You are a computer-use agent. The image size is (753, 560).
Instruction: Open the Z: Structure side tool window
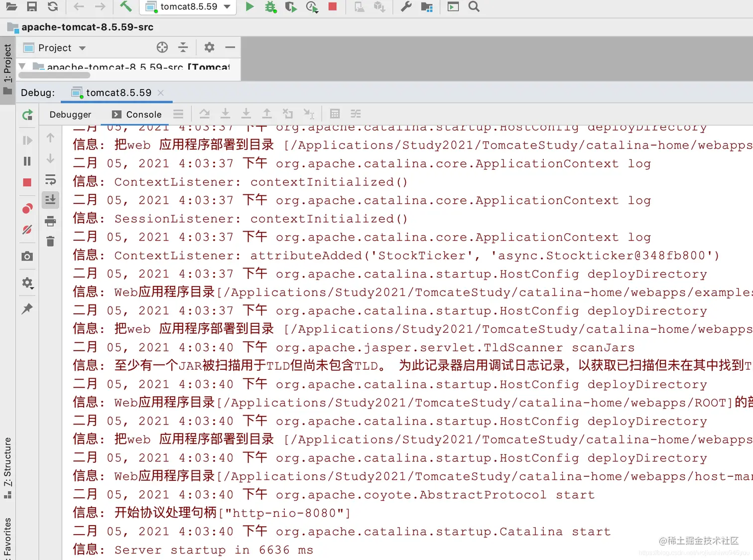7,467
